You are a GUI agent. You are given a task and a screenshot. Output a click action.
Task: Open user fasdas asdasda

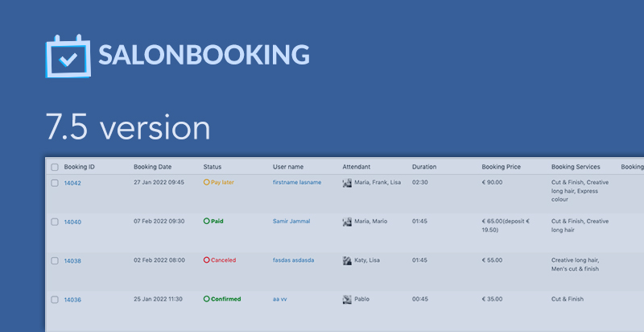[293, 260]
